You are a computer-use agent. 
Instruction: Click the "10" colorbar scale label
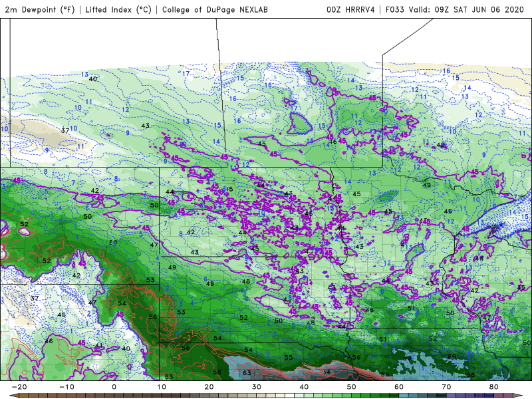click(162, 387)
